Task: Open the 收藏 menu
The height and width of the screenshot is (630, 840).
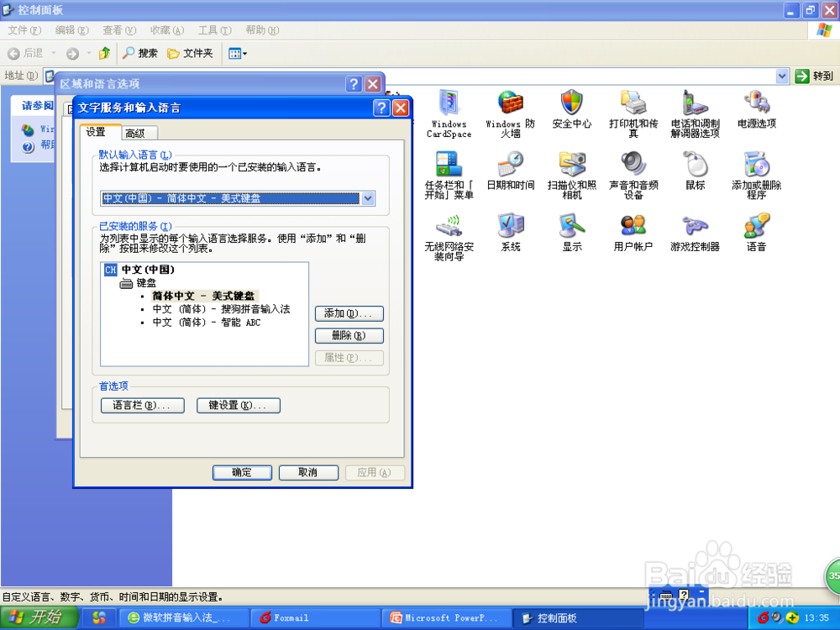Action: 167,30
